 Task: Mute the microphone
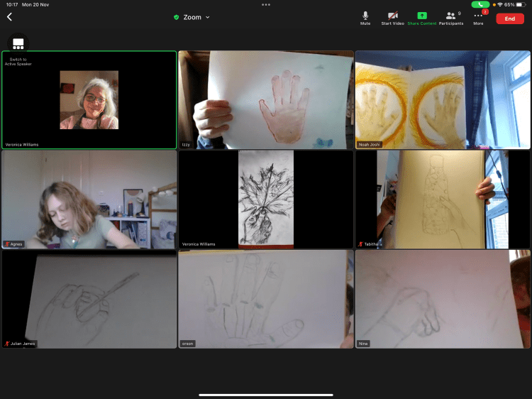[365, 17]
